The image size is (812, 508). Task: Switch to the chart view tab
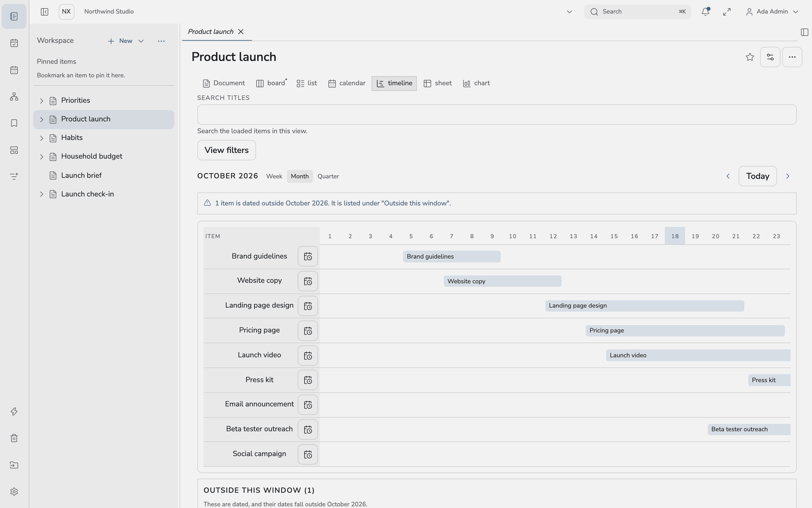pyautogui.click(x=476, y=83)
